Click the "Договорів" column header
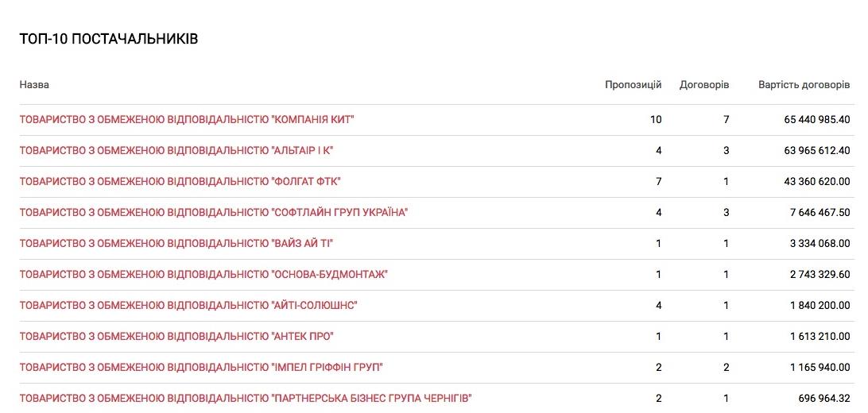The width and height of the screenshot is (868, 413). (704, 85)
